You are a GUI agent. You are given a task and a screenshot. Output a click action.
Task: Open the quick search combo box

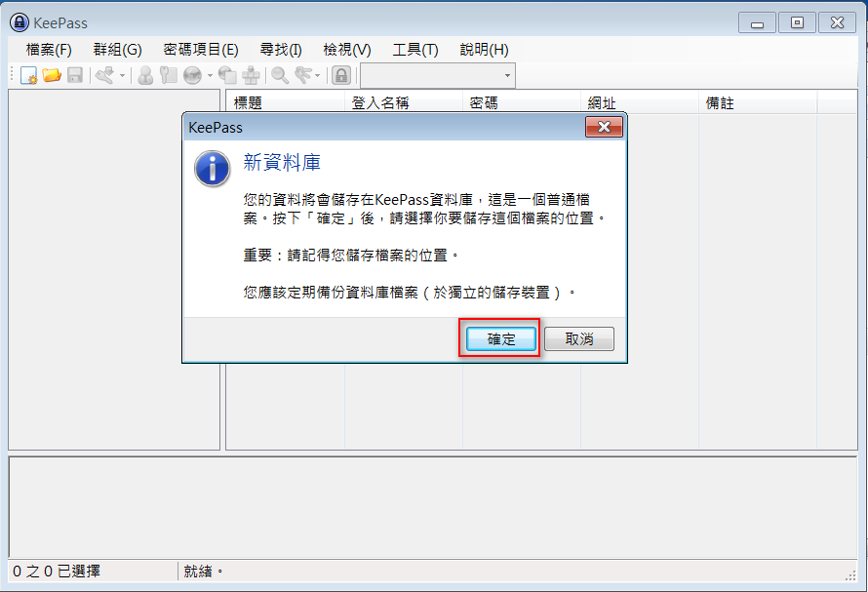tap(438, 75)
